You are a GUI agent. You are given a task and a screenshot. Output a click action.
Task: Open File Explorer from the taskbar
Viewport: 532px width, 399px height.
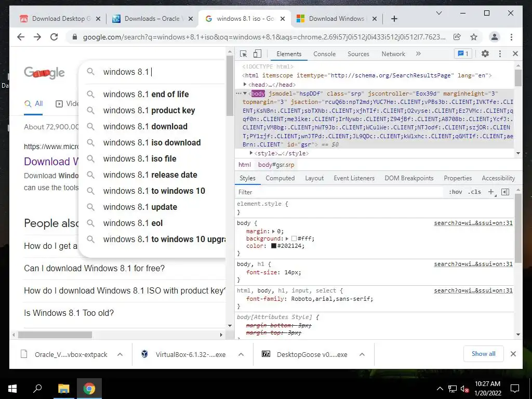click(63, 388)
